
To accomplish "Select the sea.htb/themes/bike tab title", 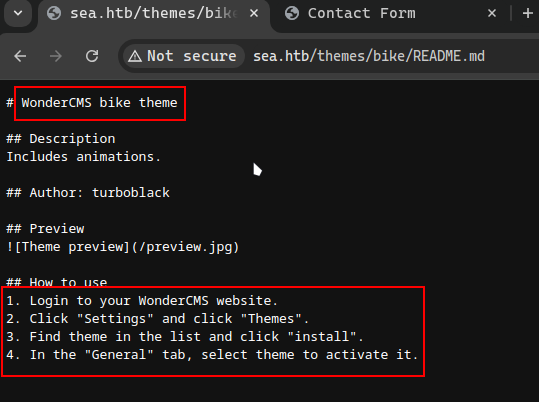I will pos(154,13).
